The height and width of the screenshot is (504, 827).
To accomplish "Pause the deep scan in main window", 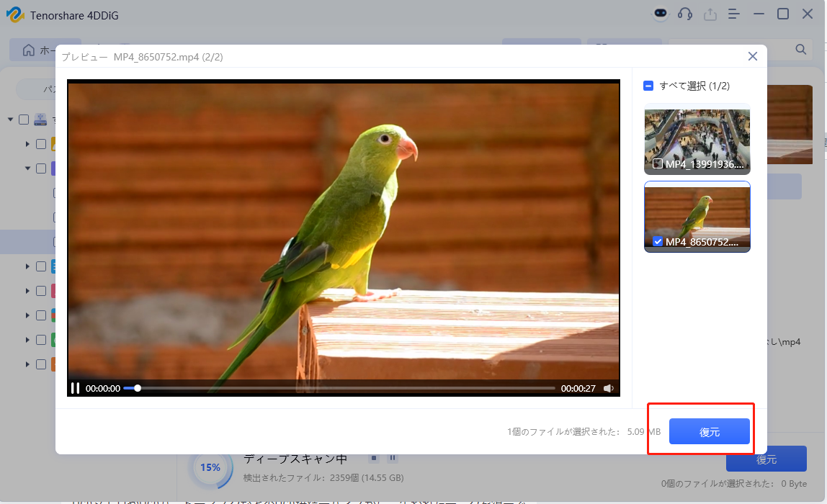I will (393, 458).
